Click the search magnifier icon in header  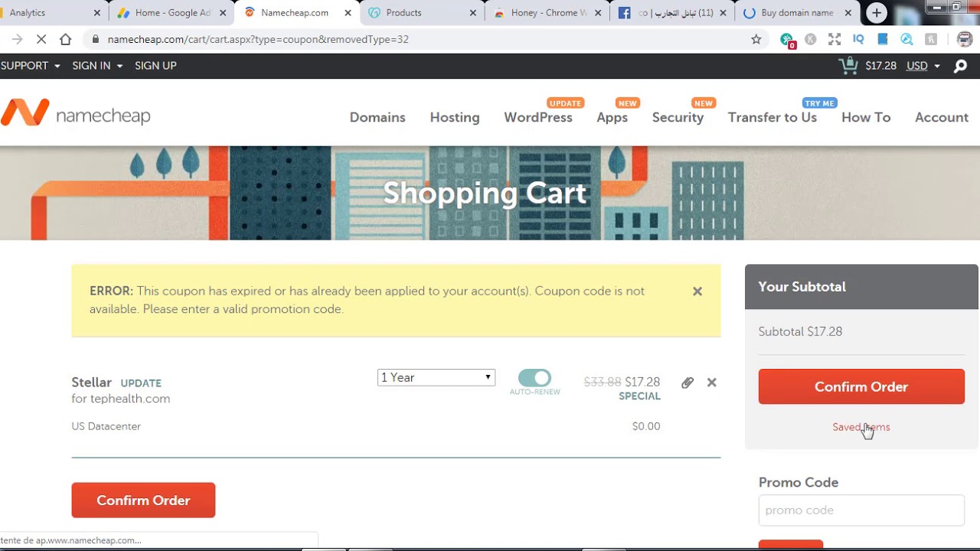click(x=960, y=66)
